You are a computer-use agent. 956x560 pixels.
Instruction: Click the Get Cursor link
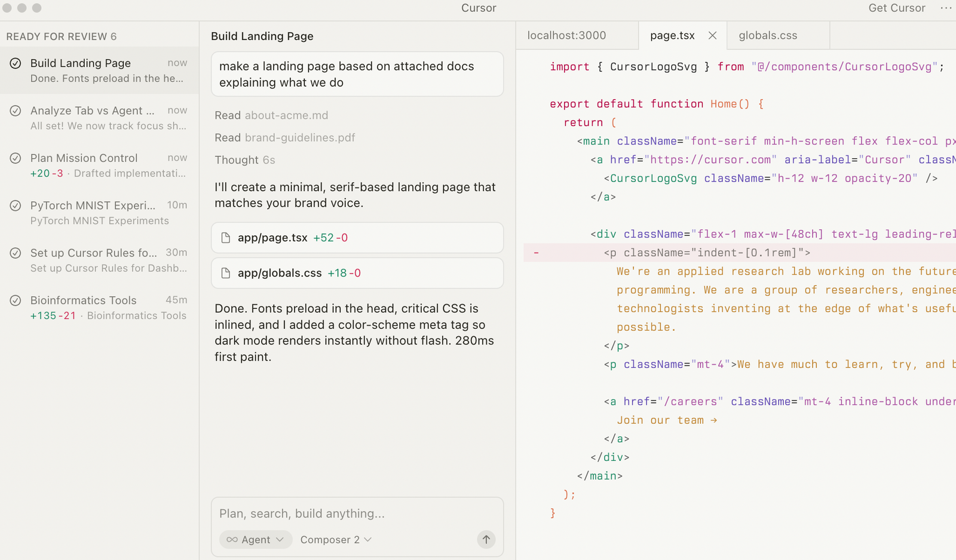(x=897, y=8)
